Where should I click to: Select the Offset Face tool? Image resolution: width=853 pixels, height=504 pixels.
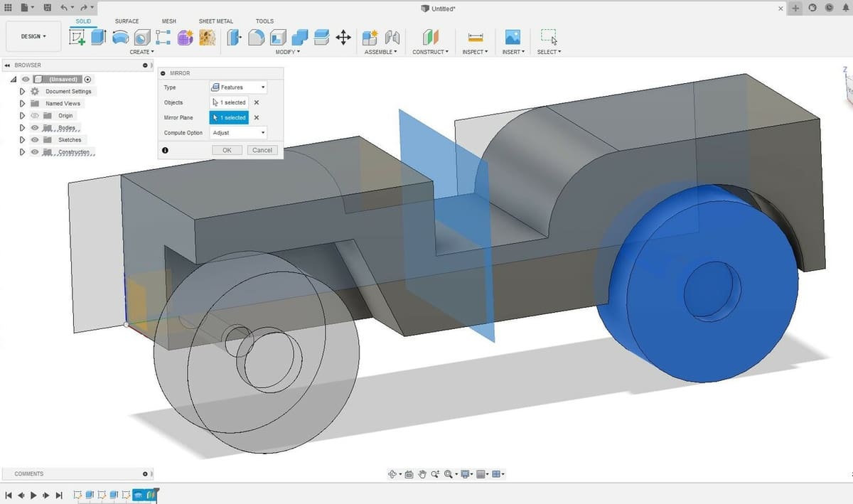tap(321, 37)
